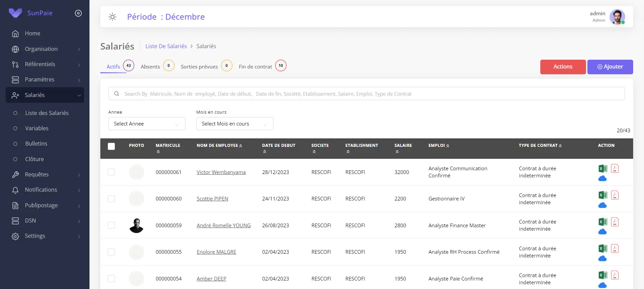Open the Select Annee dropdown
Viewport: 644px width, 289px height.
(147, 124)
